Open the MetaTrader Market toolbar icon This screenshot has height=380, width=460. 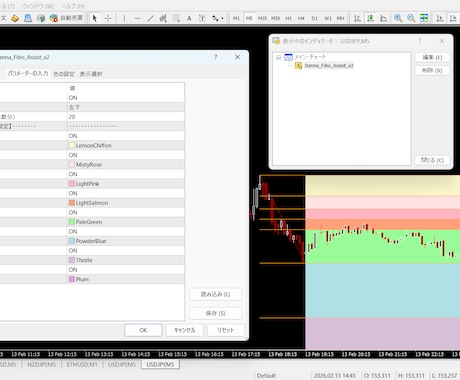[x=15, y=18]
